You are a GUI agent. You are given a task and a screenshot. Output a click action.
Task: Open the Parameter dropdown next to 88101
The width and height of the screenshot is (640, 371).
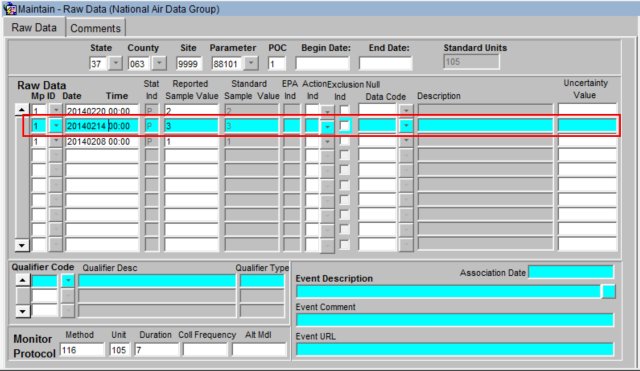click(x=251, y=63)
